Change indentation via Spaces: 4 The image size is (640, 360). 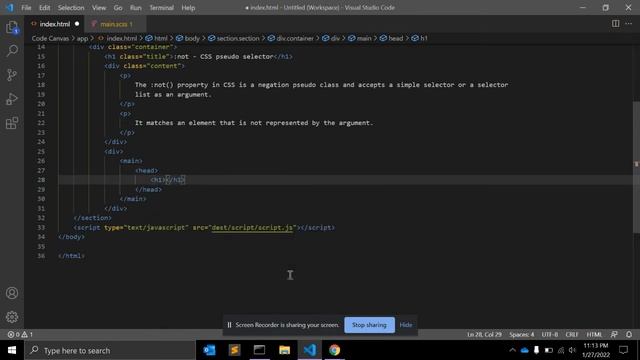pyautogui.click(x=521, y=334)
